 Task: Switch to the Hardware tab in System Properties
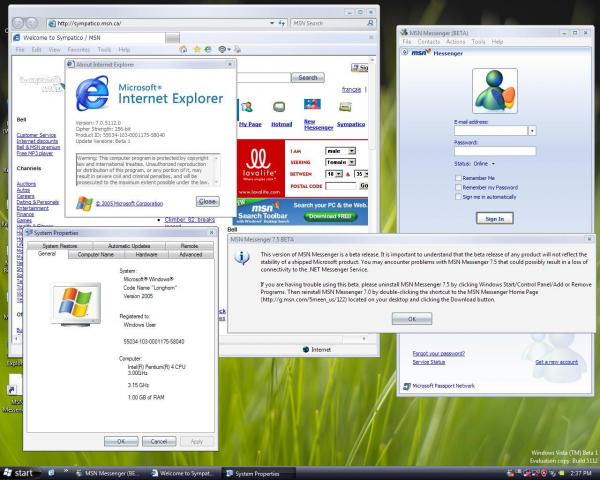146,255
